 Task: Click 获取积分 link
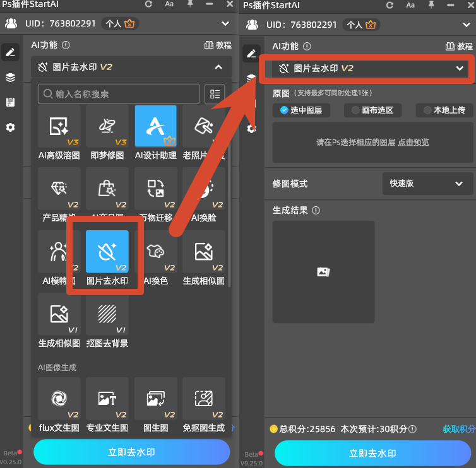(459, 429)
